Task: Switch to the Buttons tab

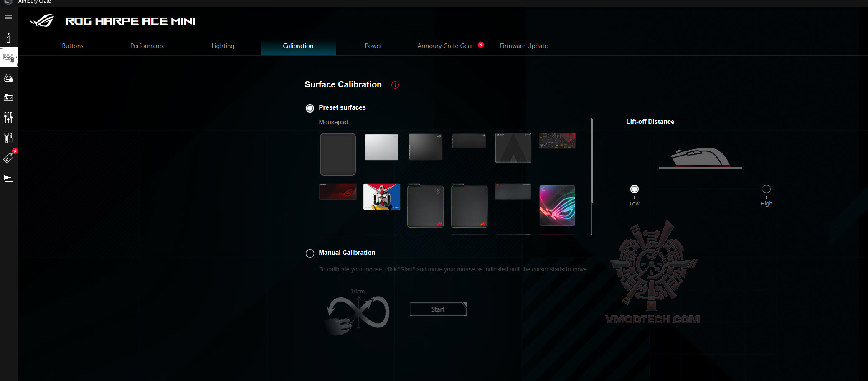Action: point(73,46)
